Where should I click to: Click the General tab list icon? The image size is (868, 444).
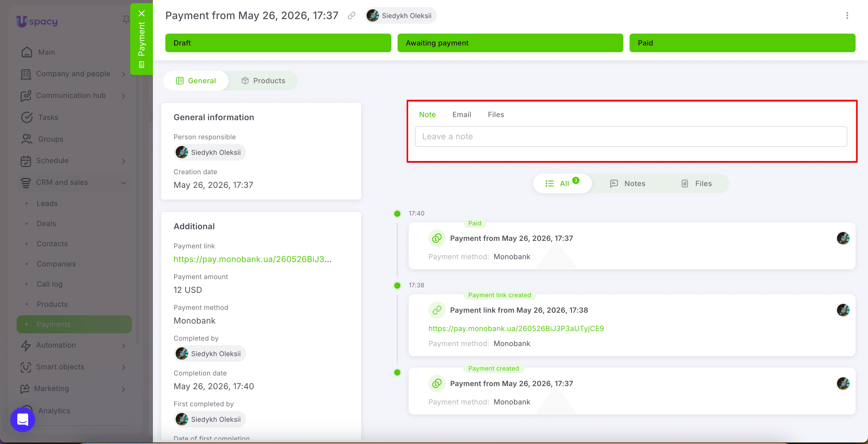point(180,81)
